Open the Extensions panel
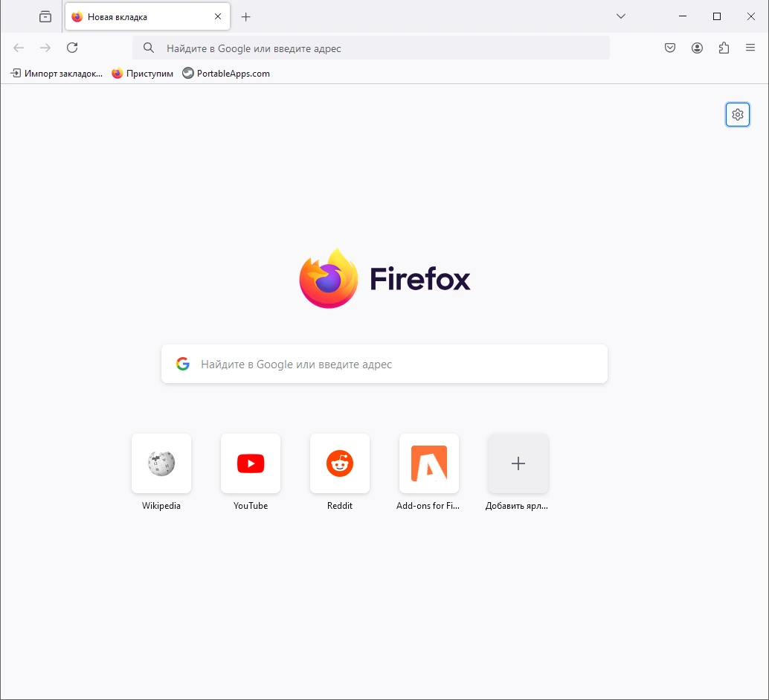 click(724, 48)
